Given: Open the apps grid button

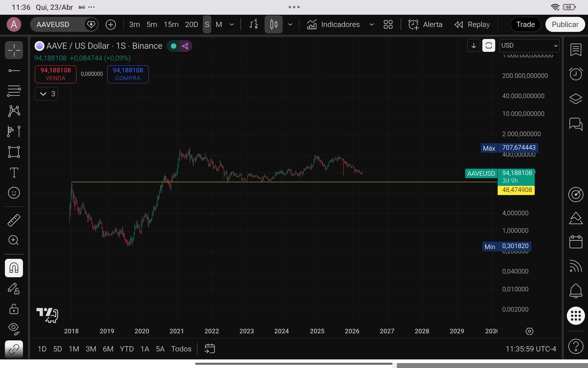Looking at the screenshot, I should (x=576, y=315).
